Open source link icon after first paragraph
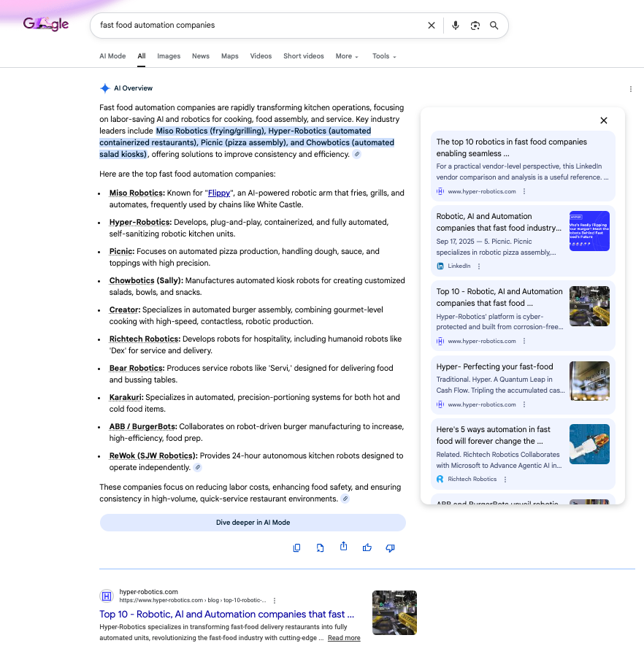The image size is (644, 654). tap(356, 154)
